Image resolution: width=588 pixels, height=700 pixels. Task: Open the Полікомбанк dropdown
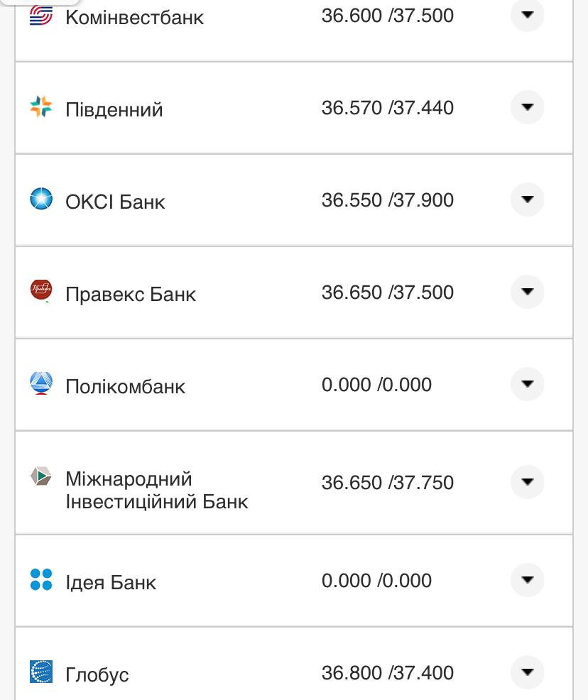[527, 384]
